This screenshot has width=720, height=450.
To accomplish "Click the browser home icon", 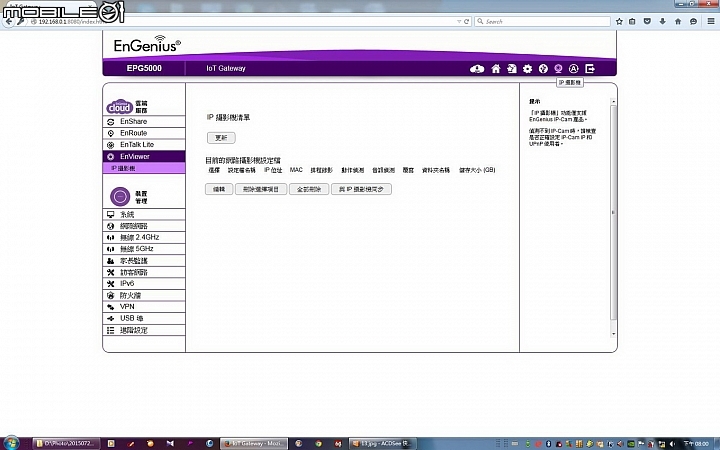I will pyautogui.click(x=678, y=22).
